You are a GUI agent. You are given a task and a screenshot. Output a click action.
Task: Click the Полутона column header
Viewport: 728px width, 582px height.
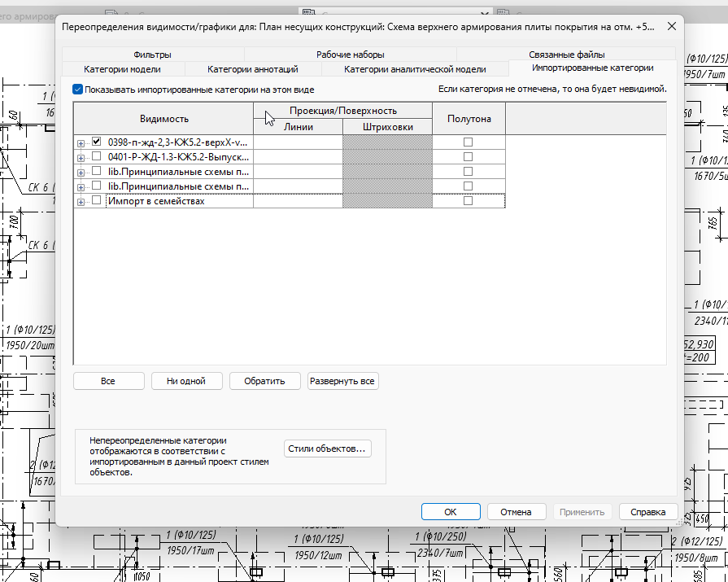point(469,119)
